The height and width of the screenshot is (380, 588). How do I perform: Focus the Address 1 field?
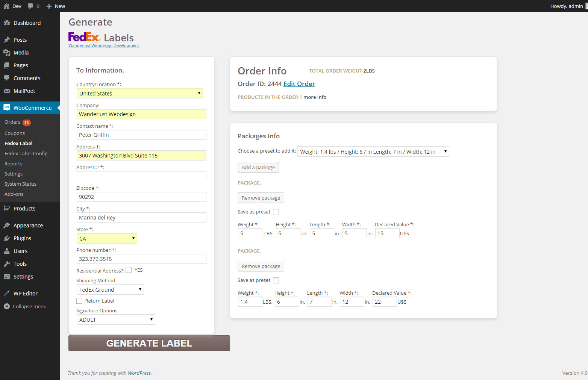141,155
